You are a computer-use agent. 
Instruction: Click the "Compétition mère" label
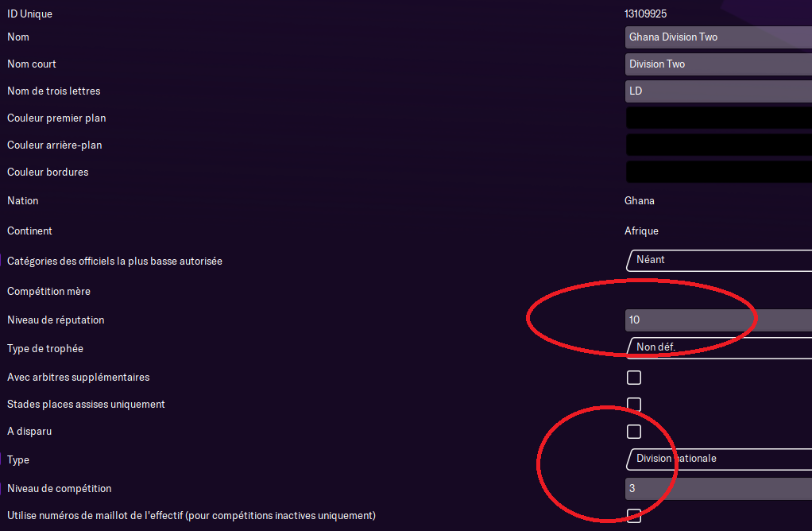(48, 292)
